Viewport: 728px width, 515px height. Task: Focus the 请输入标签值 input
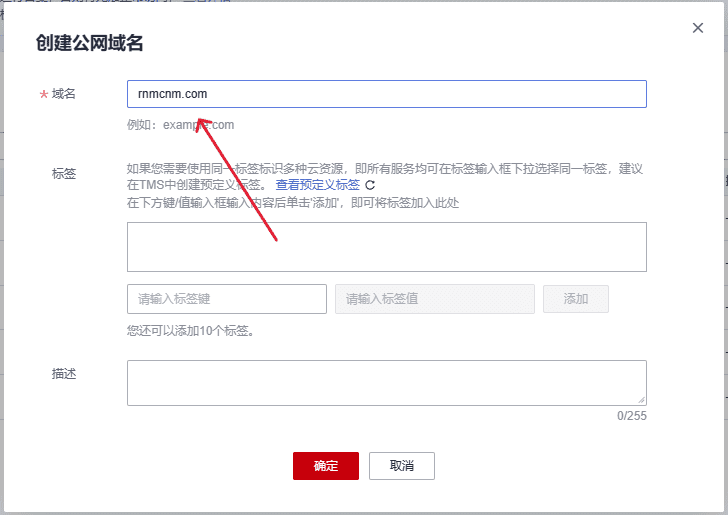tap(435, 299)
